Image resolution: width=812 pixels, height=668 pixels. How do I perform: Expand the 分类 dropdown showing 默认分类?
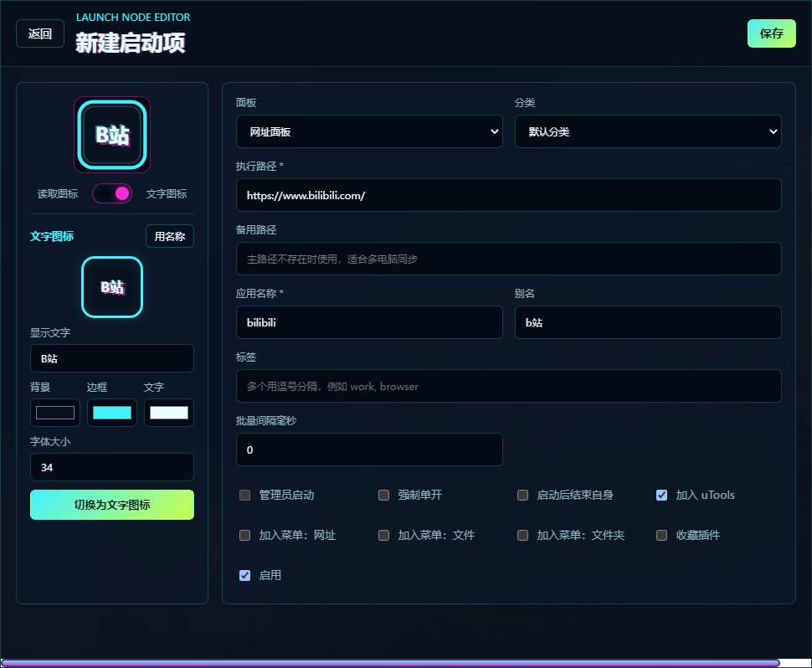[648, 131]
